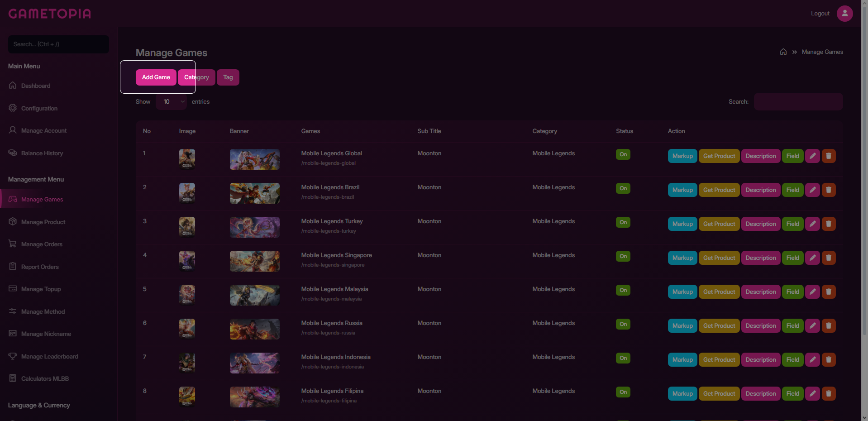Click the Calculators MLBB calculator icon
The image size is (868, 421).
click(13, 378)
